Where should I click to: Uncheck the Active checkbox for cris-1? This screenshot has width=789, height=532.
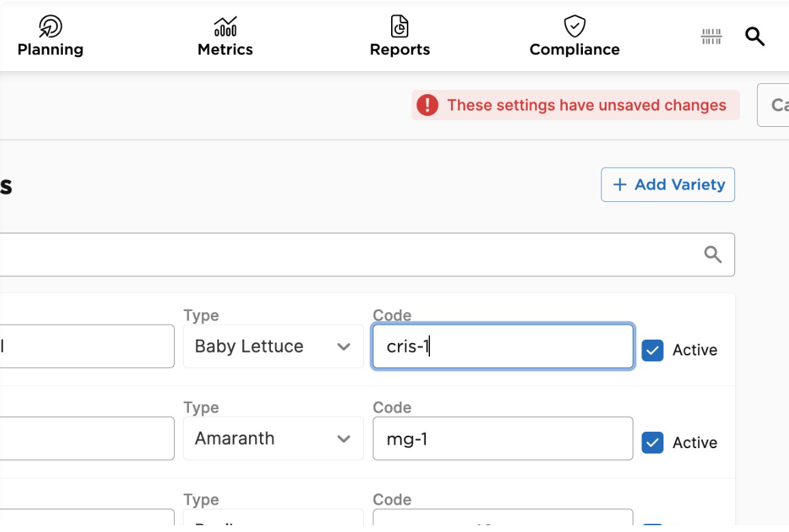tap(652, 350)
